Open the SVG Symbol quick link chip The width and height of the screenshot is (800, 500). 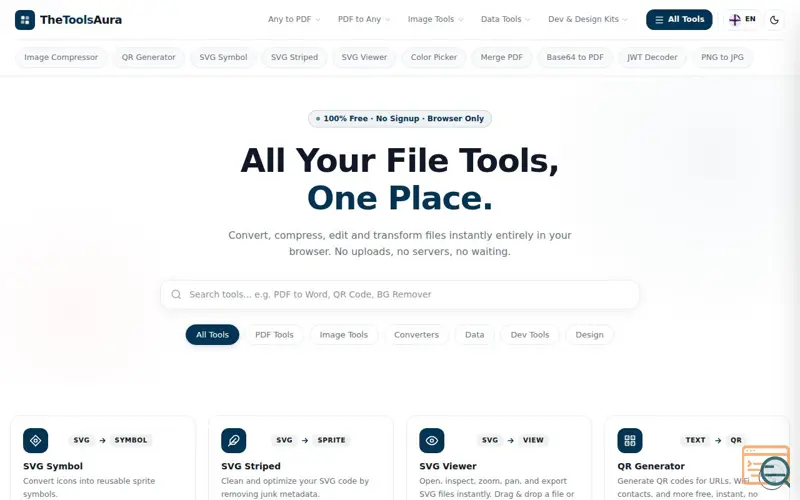pos(223,57)
